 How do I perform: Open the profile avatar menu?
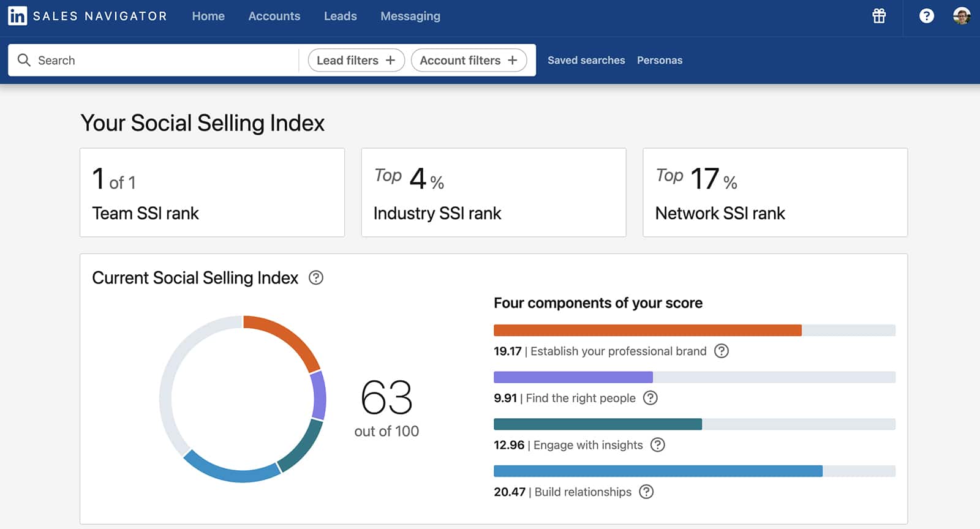[962, 16]
